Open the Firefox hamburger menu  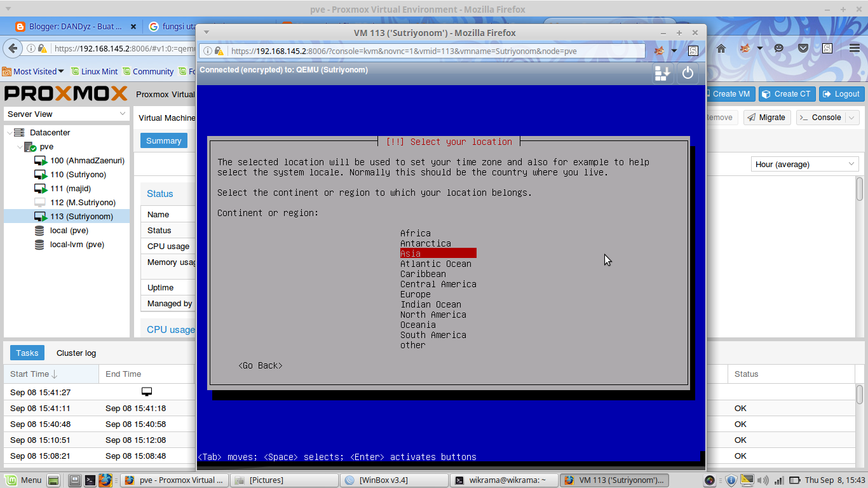click(855, 48)
